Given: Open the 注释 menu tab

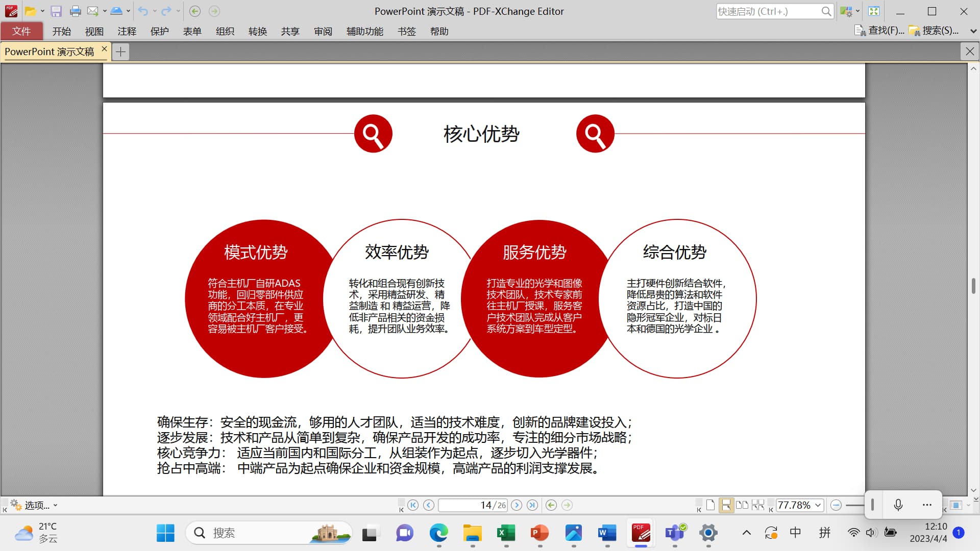Looking at the screenshot, I should click(127, 32).
